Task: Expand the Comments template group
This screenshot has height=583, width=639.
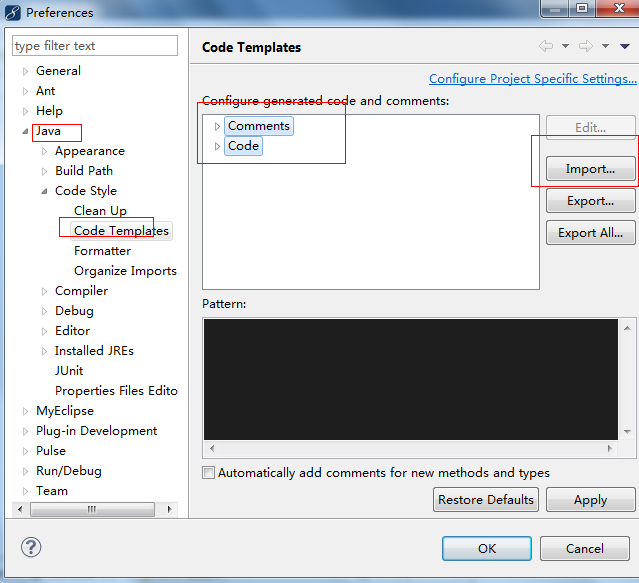Action: [x=217, y=126]
